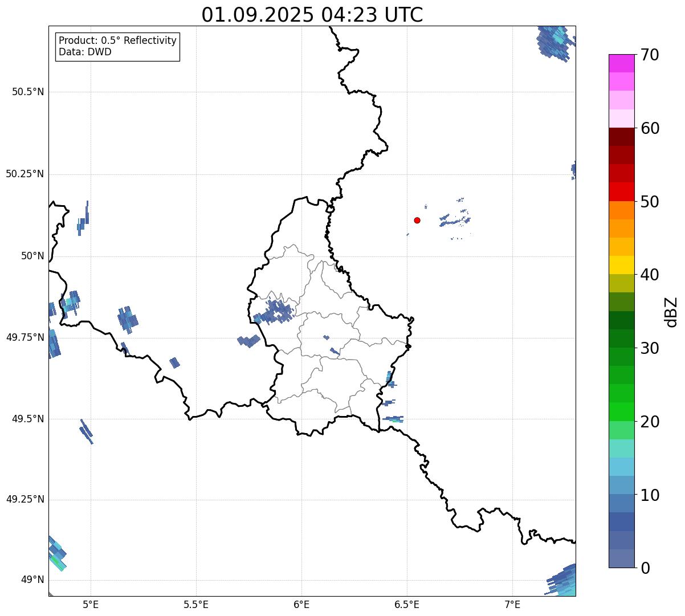Click the 7°E longitude label
Viewport: 685px width, 616px height.
click(512, 604)
